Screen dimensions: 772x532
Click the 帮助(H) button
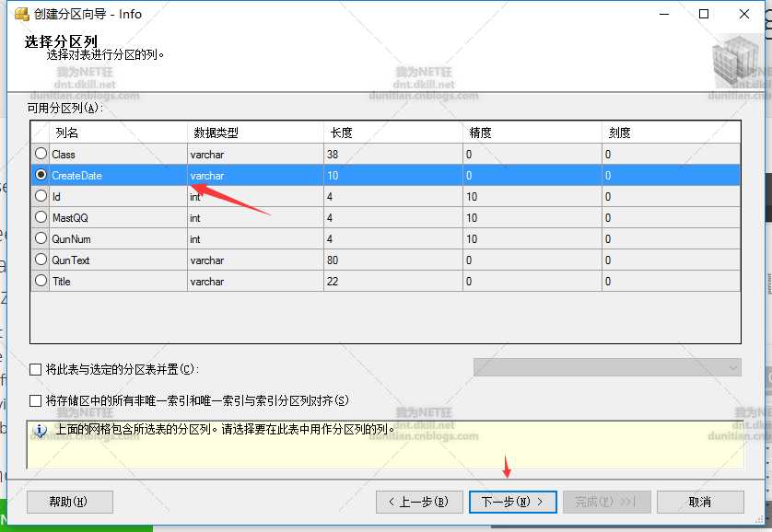pos(69,502)
